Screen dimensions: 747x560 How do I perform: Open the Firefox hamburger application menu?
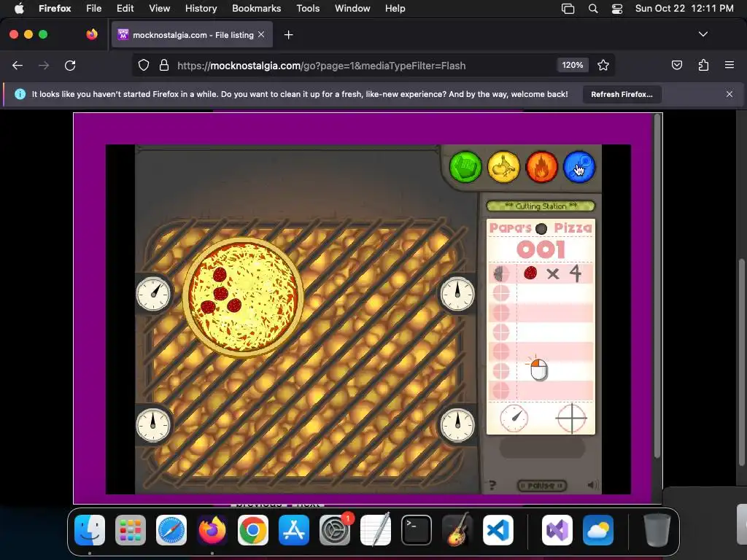(729, 66)
